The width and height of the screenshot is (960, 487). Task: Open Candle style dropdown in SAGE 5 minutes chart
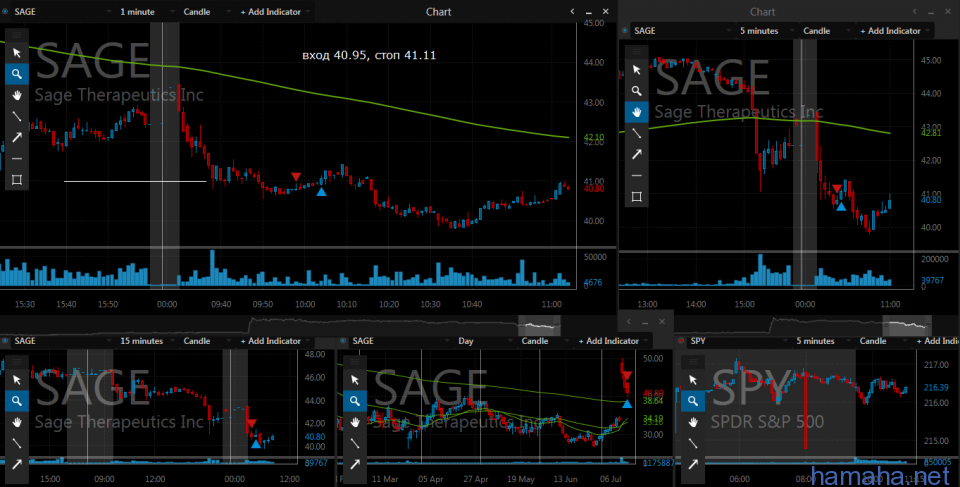828,31
